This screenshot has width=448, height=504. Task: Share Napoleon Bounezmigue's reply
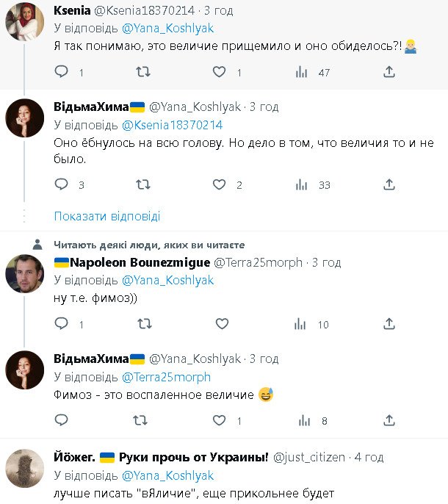pos(389,323)
